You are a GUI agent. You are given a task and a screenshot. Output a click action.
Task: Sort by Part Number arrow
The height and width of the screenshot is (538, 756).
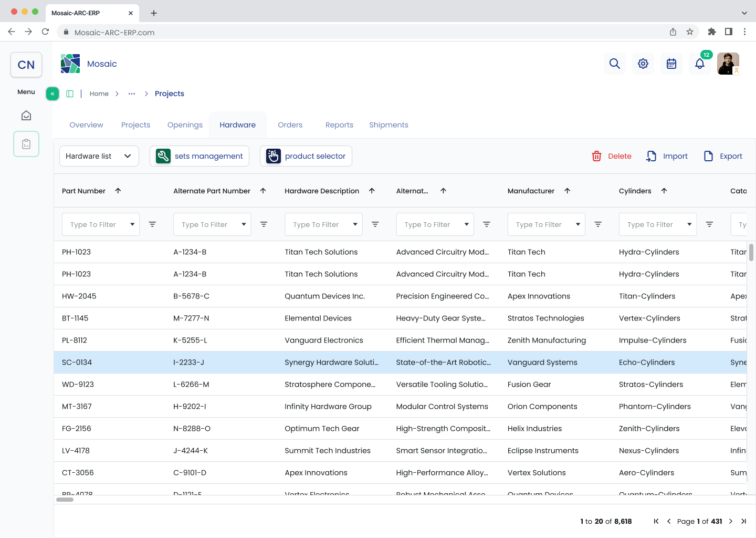pos(118,191)
